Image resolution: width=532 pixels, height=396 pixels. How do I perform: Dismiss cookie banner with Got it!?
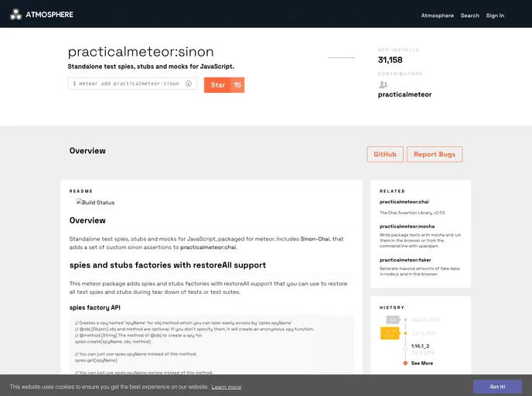(497, 387)
